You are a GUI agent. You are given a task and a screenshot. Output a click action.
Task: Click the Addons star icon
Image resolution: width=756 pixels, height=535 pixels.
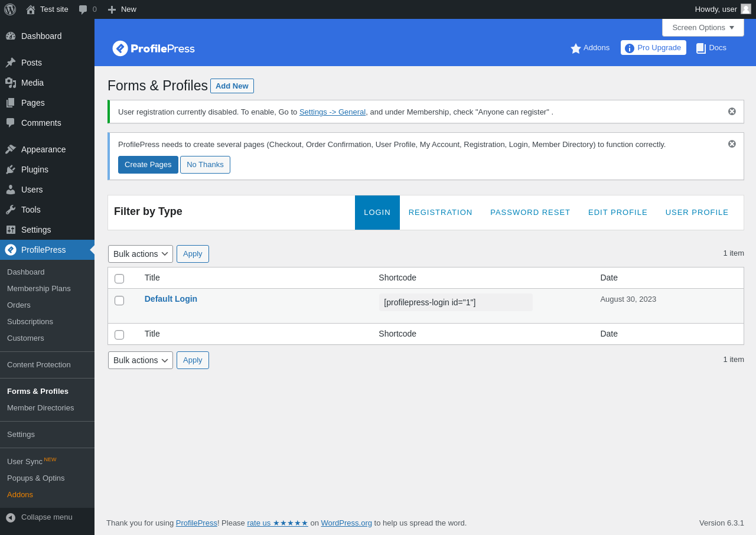point(576,48)
